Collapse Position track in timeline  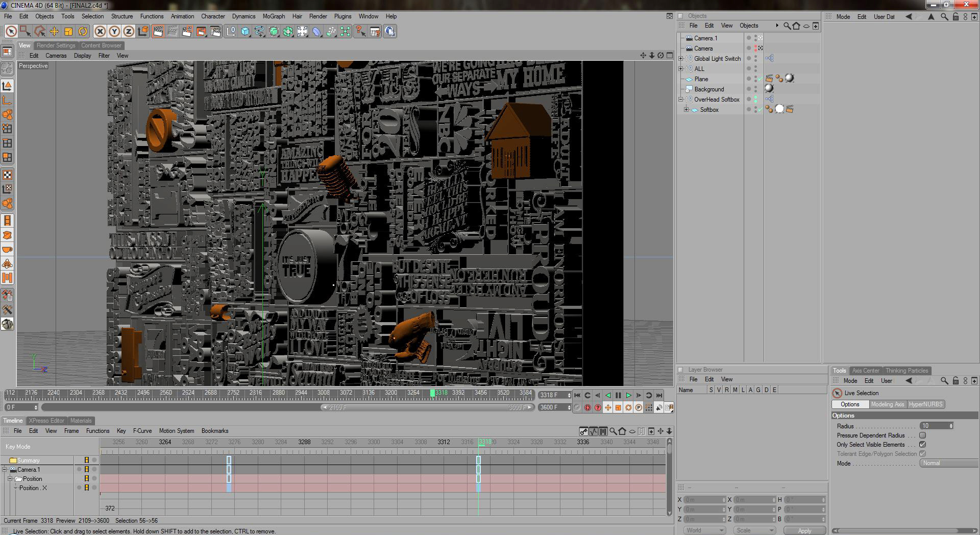(10, 479)
